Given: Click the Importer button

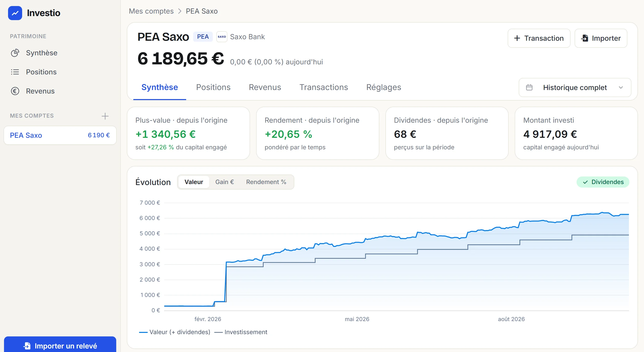Looking at the screenshot, I should [x=601, y=38].
